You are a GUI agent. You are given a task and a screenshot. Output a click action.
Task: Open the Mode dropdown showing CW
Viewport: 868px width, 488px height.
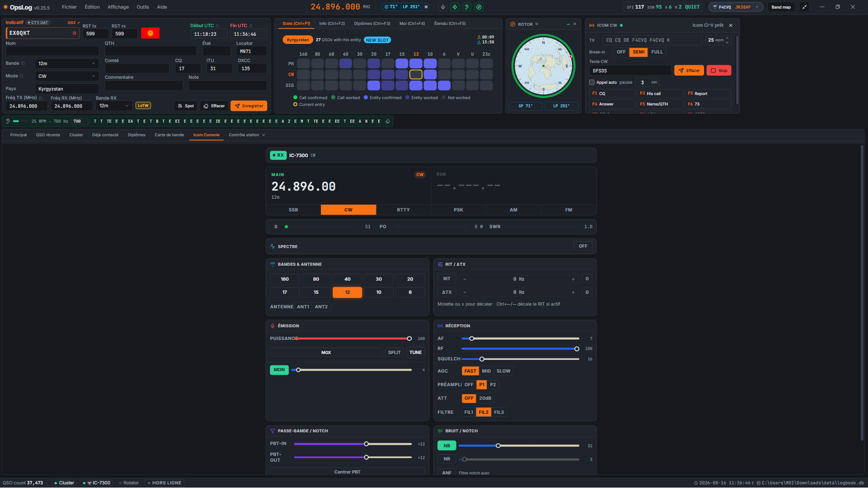pyautogui.click(x=67, y=76)
